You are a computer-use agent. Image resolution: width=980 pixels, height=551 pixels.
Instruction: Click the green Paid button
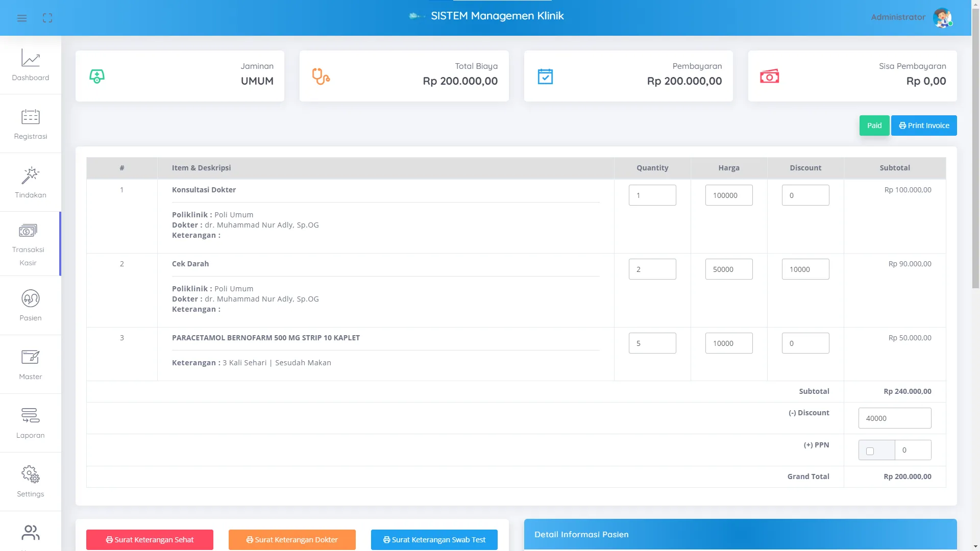tap(874, 126)
